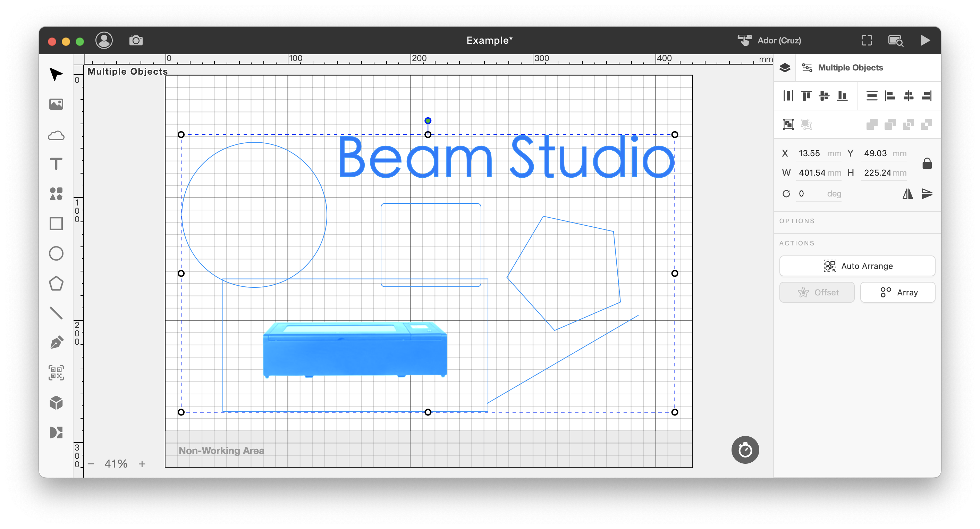Select the Pen path tool
The width and height of the screenshot is (980, 529).
click(x=56, y=343)
